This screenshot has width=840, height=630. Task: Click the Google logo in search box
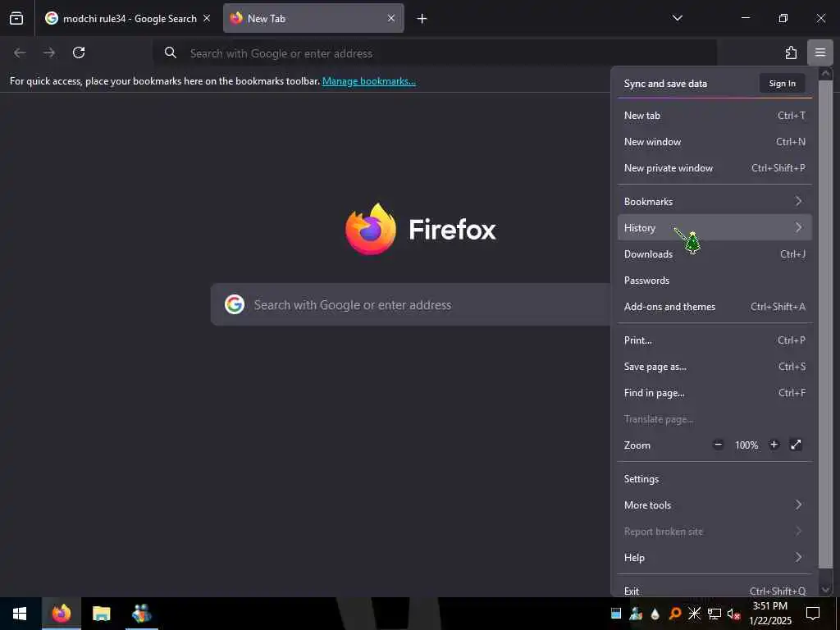point(235,304)
